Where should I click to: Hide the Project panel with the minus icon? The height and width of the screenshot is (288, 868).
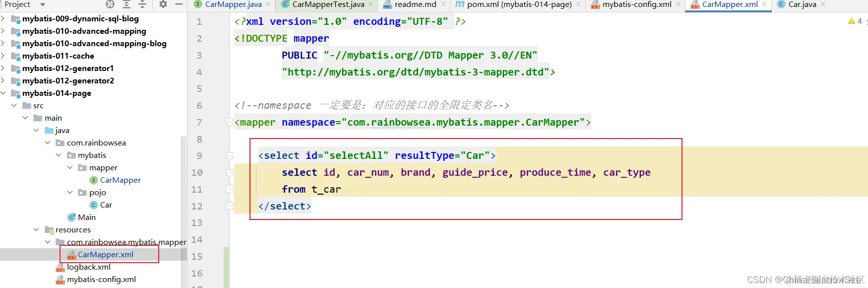pos(179,4)
